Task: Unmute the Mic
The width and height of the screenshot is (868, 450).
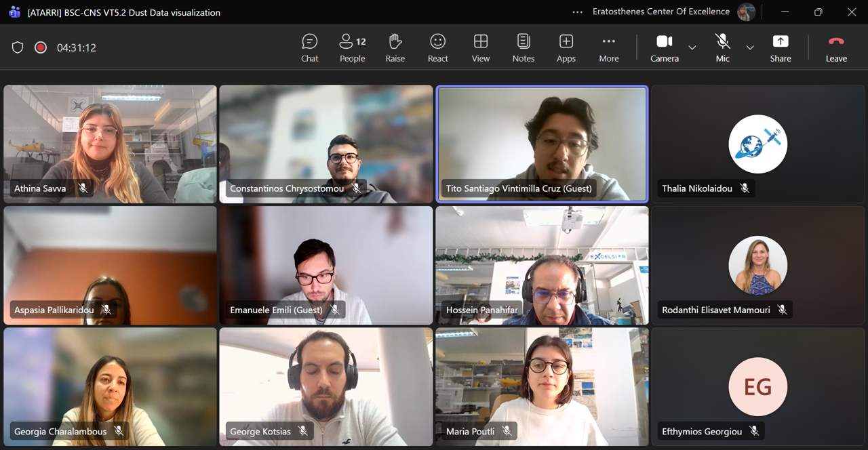Action: click(x=722, y=48)
